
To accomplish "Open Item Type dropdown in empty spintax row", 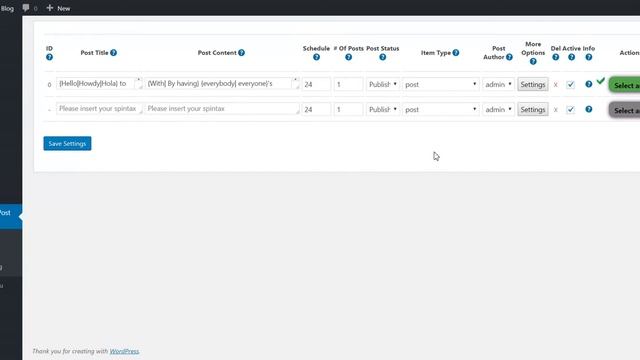I will click(x=441, y=109).
